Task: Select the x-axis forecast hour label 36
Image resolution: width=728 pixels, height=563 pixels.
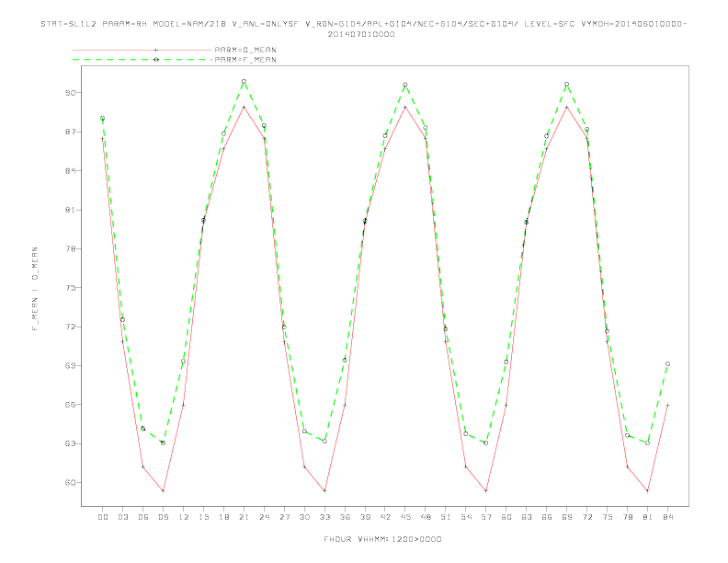Action: click(345, 517)
